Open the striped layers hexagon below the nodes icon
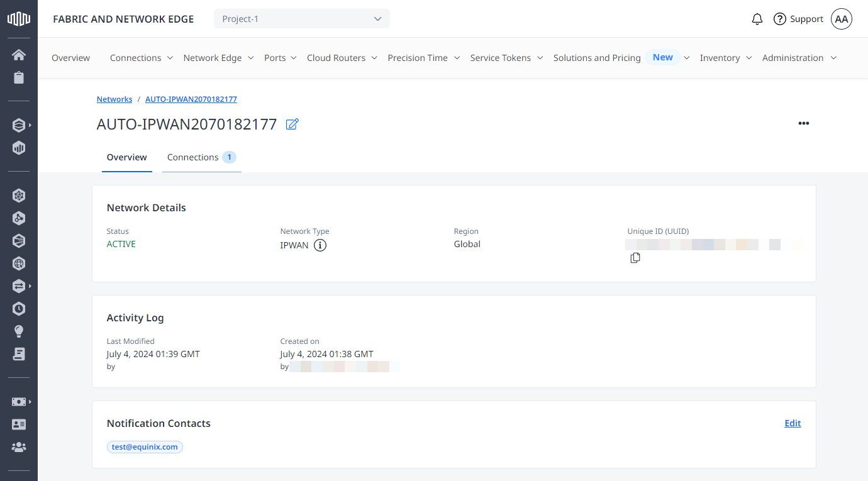868x481 pixels. click(19, 241)
